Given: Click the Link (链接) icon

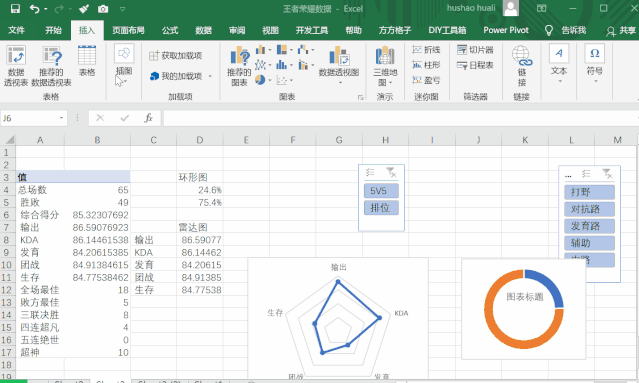Looking at the screenshot, I should [522, 66].
